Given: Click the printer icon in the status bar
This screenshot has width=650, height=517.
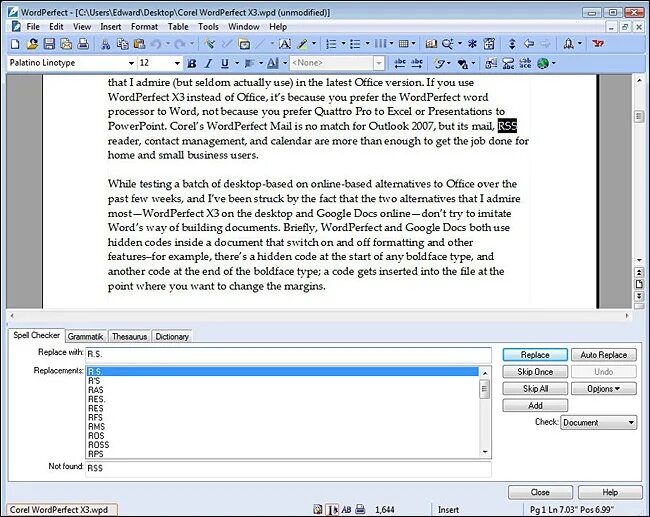Looking at the screenshot, I should (361, 510).
